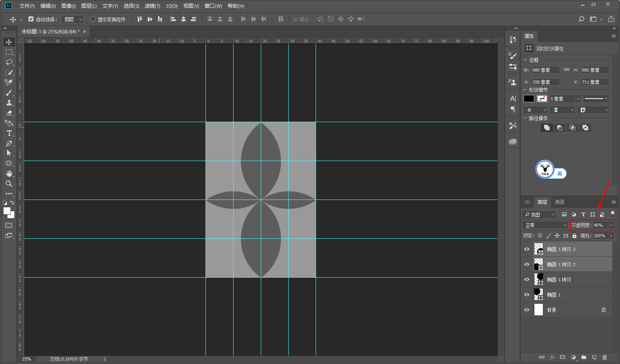
Task: Select the Type tool in toolbar
Action: [9, 133]
